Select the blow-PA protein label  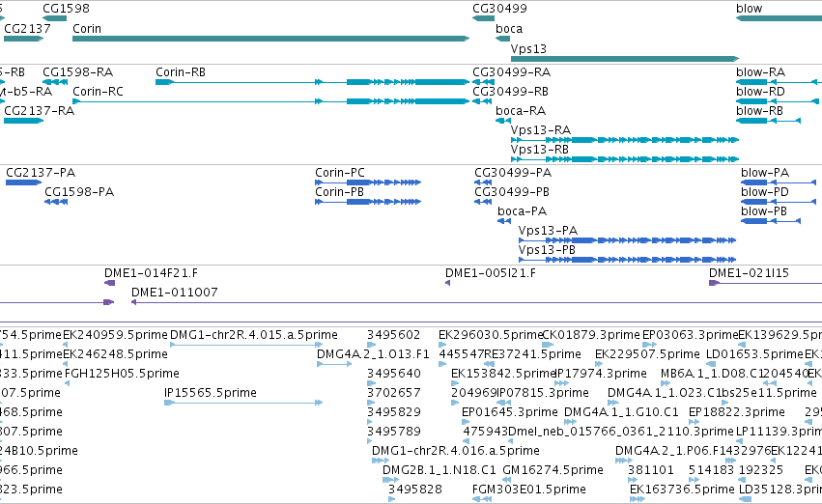pyautogui.click(x=765, y=173)
